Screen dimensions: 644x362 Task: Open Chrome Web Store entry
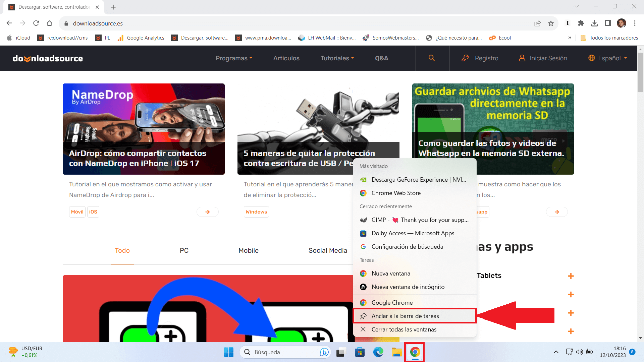(x=415, y=193)
